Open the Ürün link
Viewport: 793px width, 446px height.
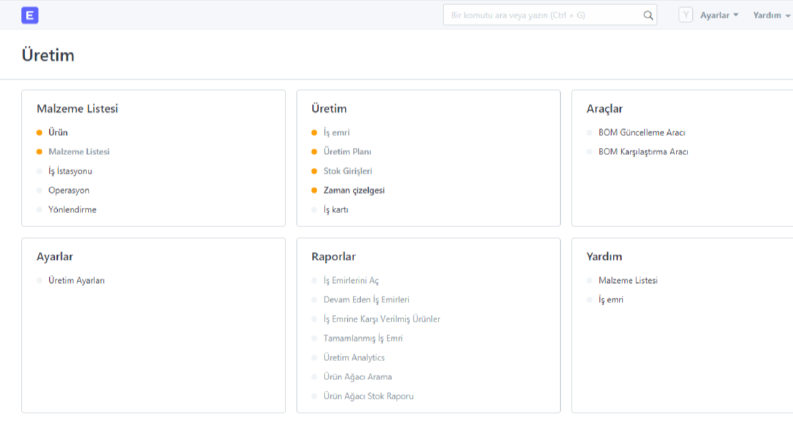pyautogui.click(x=58, y=132)
